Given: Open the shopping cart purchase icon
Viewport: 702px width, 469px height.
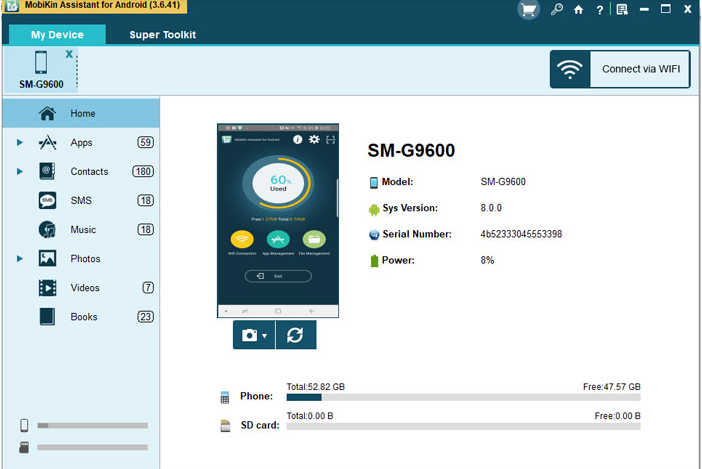Looking at the screenshot, I should (529, 10).
